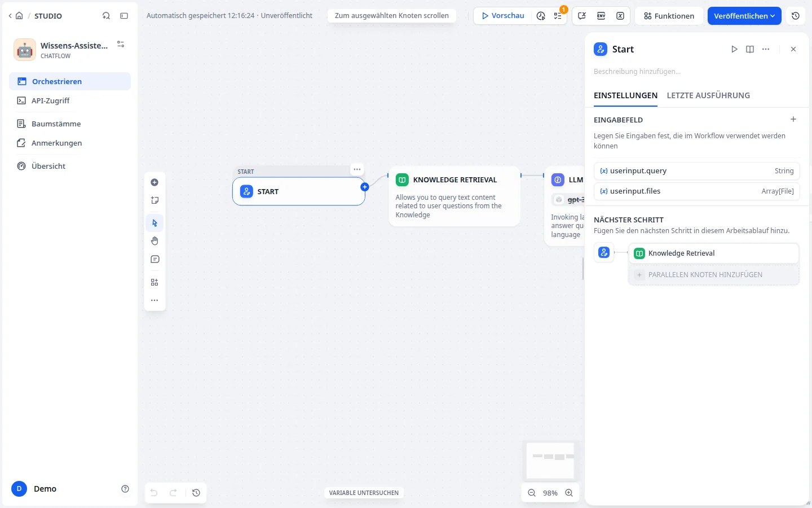The image size is (812, 508).
Task: Open the Demo account menu
Action: [35, 489]
